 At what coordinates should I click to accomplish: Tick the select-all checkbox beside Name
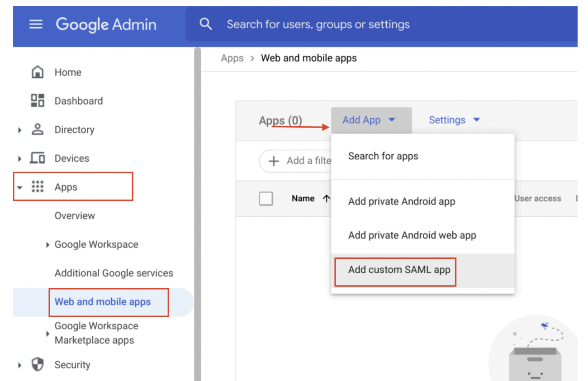[x=266, y=199]
